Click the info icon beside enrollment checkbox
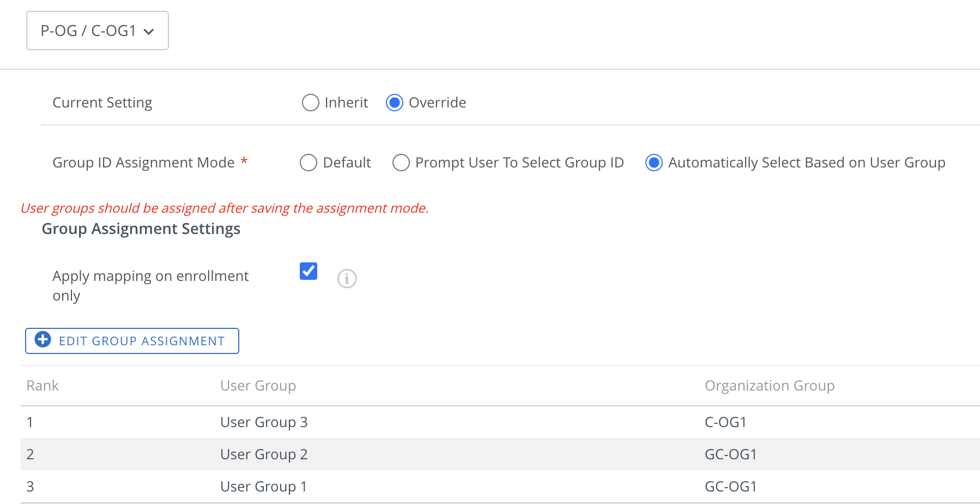980x504 pixels. click(347, 279)
